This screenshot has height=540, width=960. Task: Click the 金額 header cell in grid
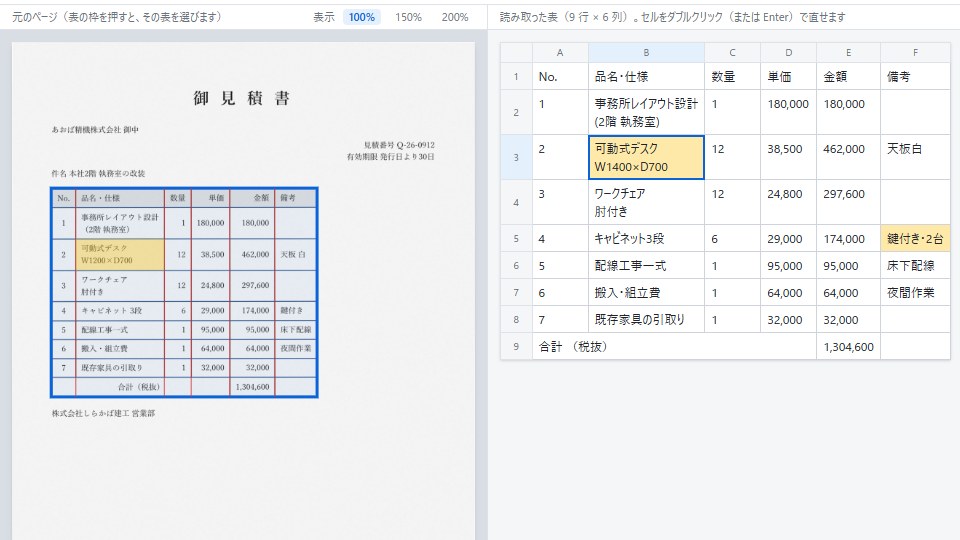pyautogui.click(x=849, y=77)
